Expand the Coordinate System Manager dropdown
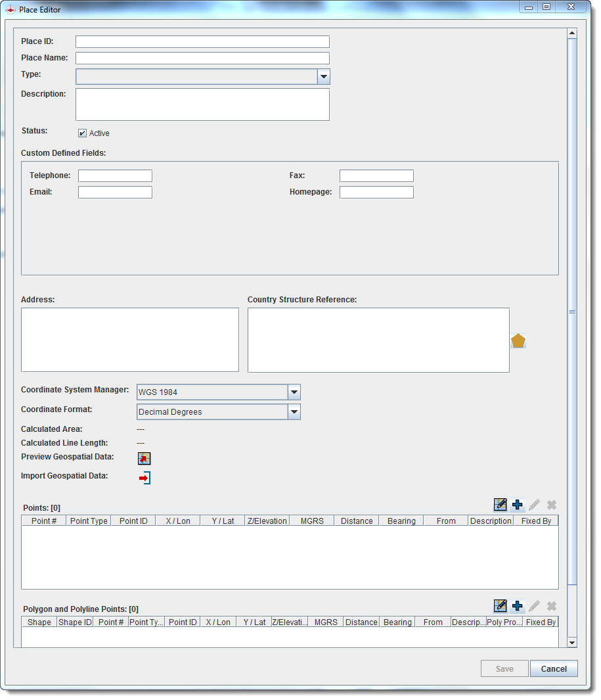 pos(294,392)
